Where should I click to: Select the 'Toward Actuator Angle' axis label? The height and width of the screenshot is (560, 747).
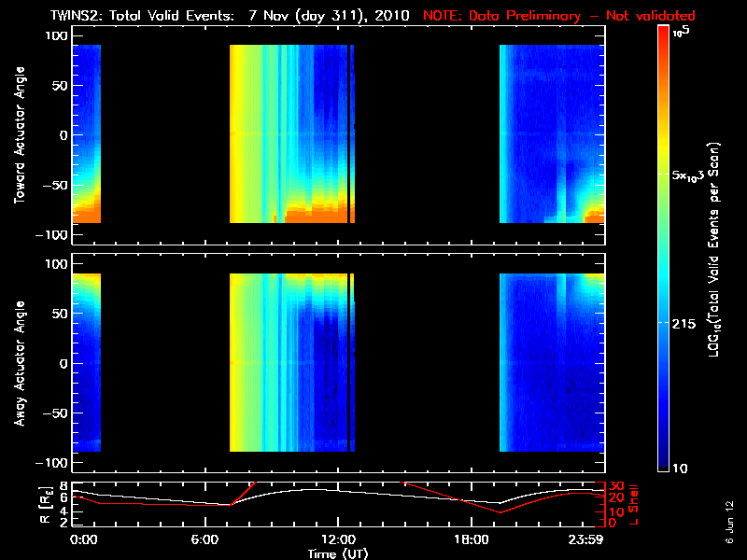point(20,134)
